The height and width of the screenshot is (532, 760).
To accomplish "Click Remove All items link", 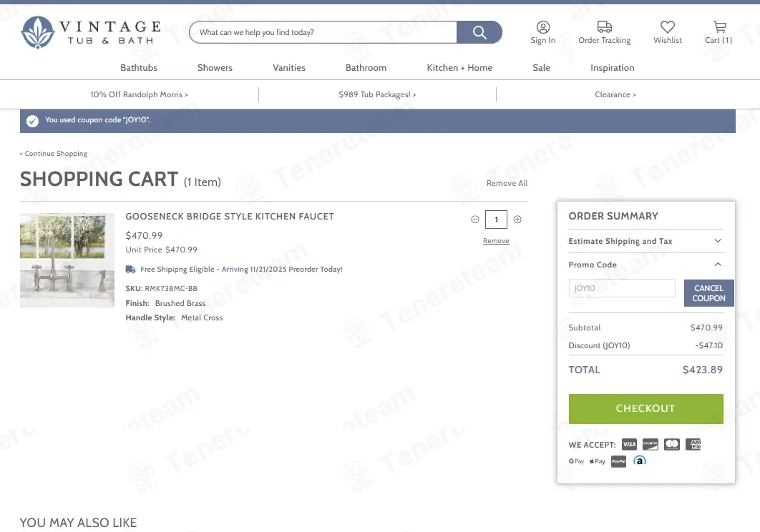I will (x=507, y=183).
